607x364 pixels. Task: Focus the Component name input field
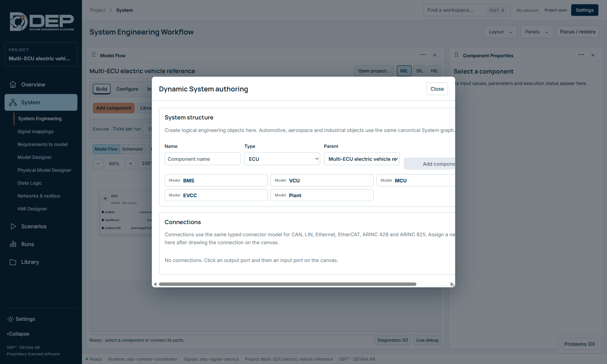pos(203,159)
